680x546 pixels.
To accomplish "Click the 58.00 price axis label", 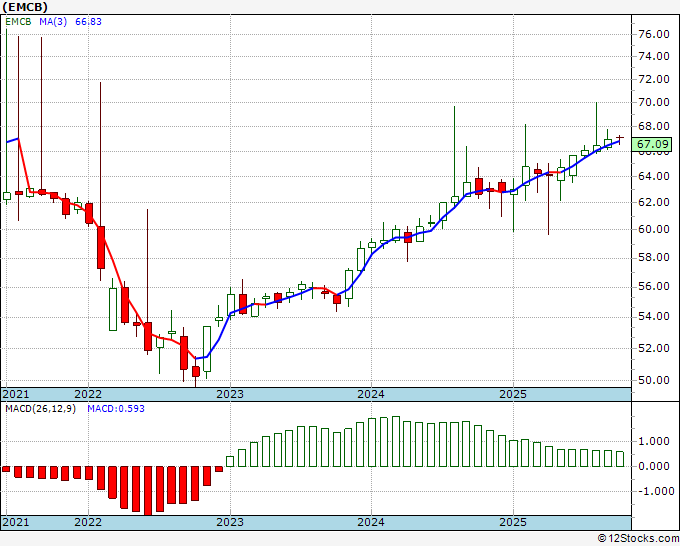I will (654, 257).
